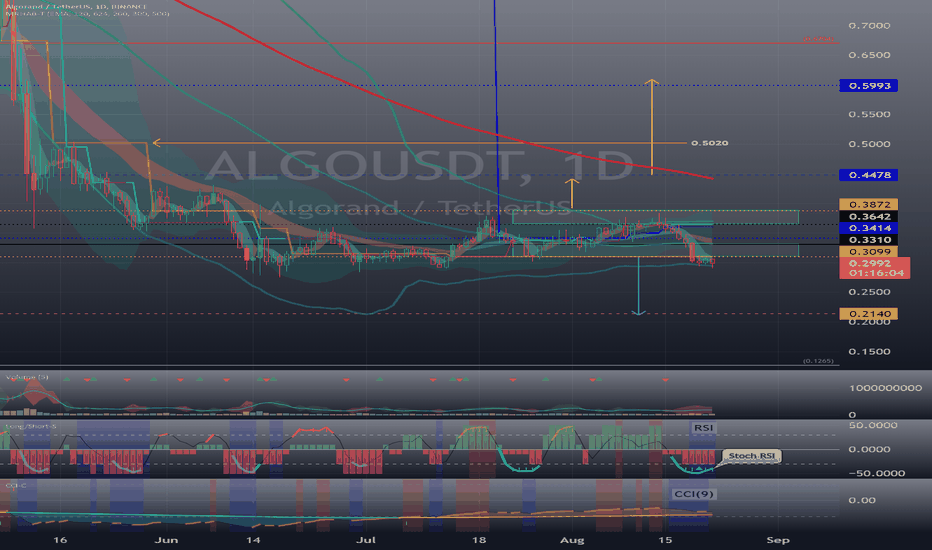Click the 18 date on time axis
932x550 pixels.
[x=478, y=540]
